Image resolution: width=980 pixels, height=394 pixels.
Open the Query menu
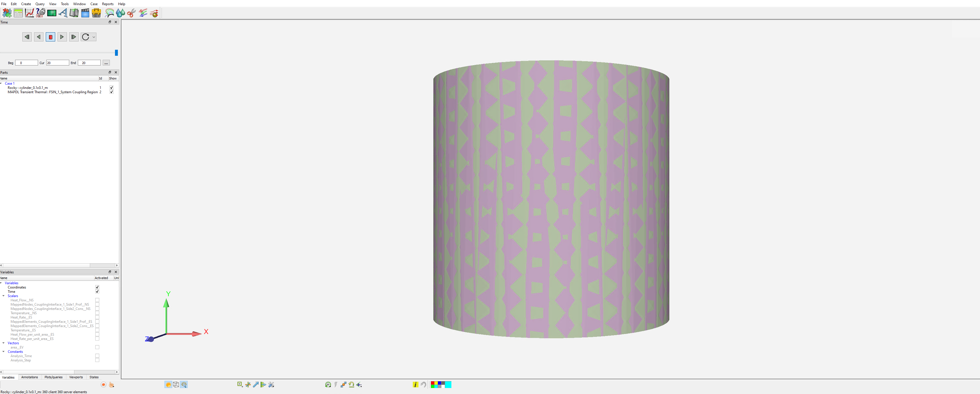40,4
